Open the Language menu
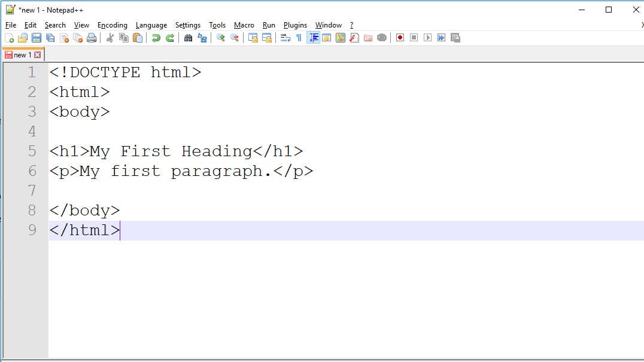The height and width of the screenshot is (362, 644). 151,25
